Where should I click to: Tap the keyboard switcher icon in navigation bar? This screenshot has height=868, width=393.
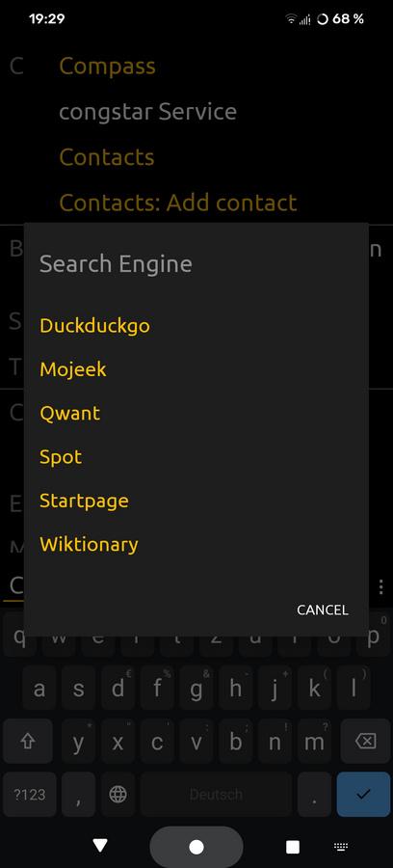(341, 847)
